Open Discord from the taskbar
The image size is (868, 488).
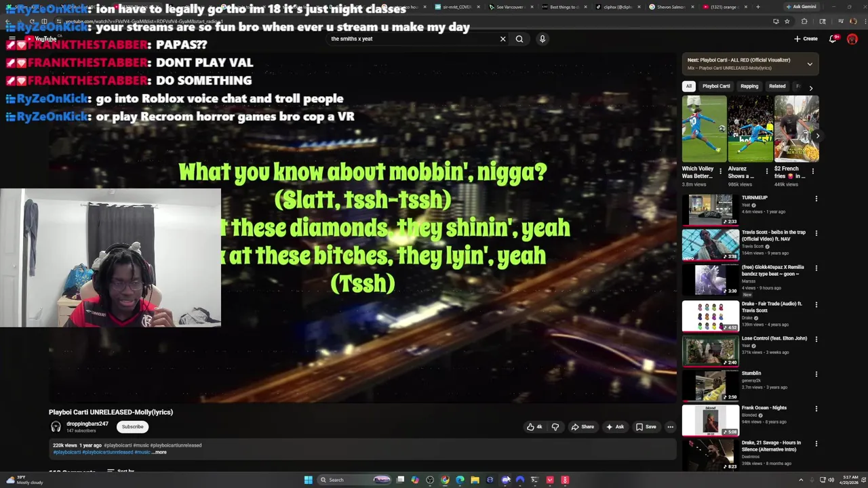[x=505, y=480]
